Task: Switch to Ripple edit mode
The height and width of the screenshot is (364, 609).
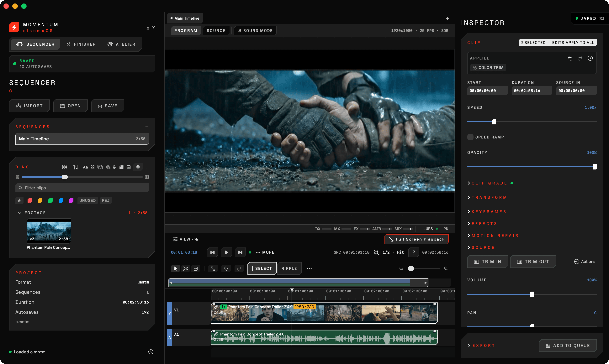Action: click(289, 269)
